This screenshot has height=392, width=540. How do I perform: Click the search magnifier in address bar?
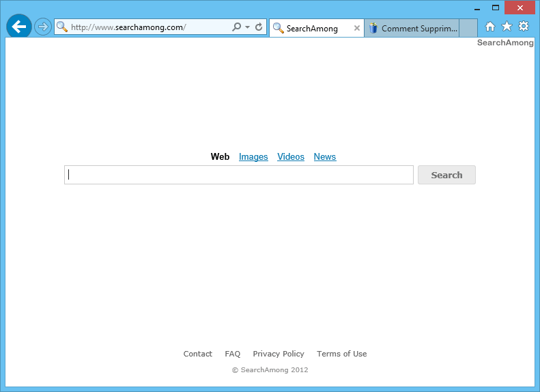(237, 27)
